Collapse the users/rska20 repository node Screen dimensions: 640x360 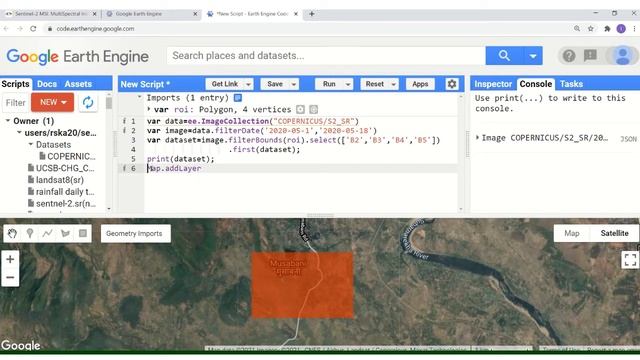pos(19,133)
